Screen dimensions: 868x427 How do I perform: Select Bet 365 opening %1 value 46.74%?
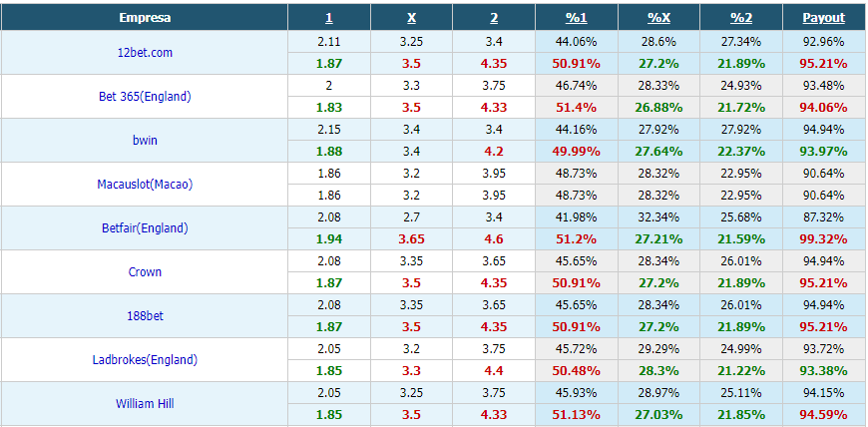point(577,86)
